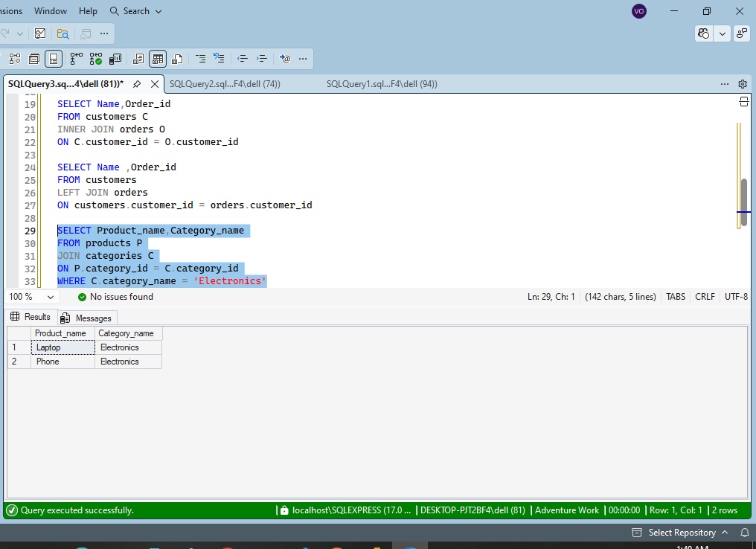
Task: Select the Laptop cell
Action: 63,347
